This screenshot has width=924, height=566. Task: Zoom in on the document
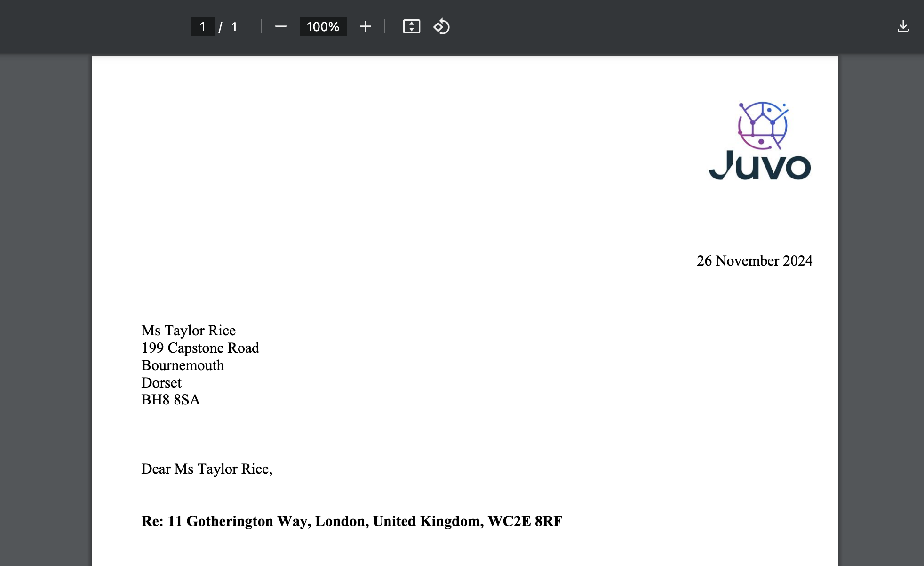click(366, 26)
